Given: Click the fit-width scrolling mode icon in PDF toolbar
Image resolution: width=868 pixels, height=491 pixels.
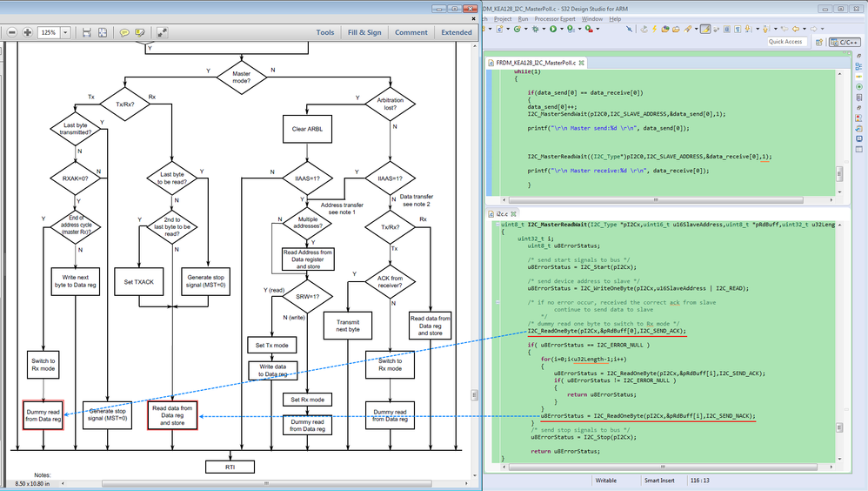Looking at the screenshot, I should pyautogui.click(x=86, y=33).
